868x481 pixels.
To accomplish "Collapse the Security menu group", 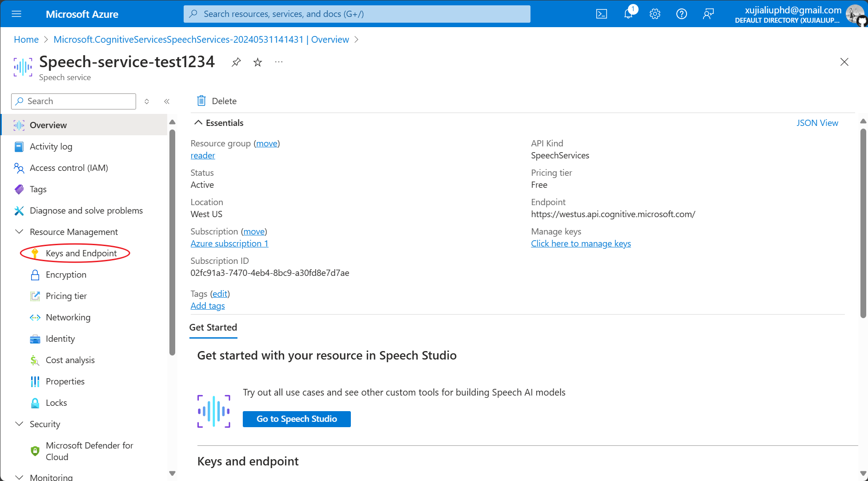I will (x=19, y=424).
